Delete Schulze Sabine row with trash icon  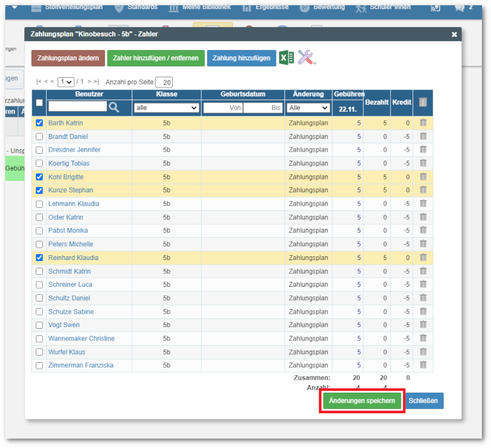point(423,312)
